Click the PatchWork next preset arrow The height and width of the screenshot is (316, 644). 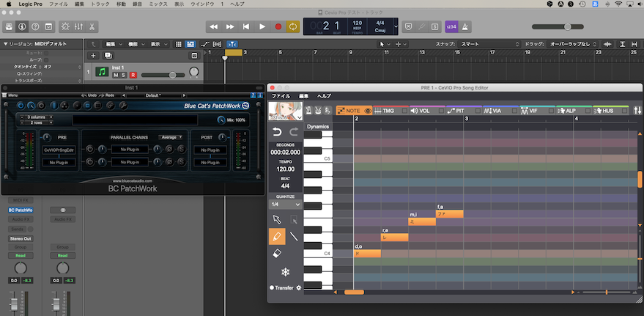184,95
